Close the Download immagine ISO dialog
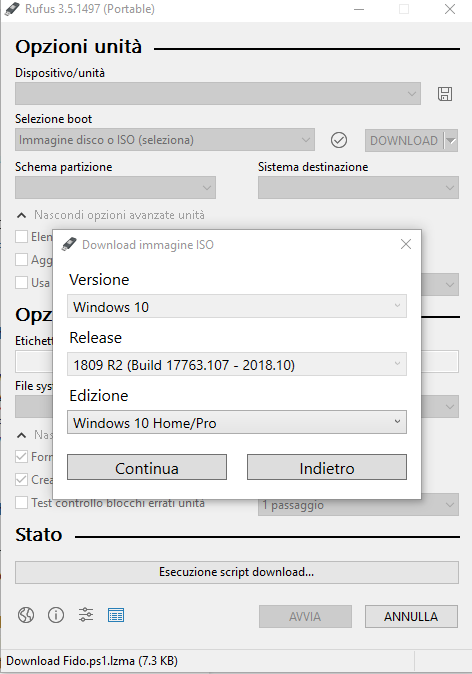The height and width of the screenshot is (674, 472). 406,244
